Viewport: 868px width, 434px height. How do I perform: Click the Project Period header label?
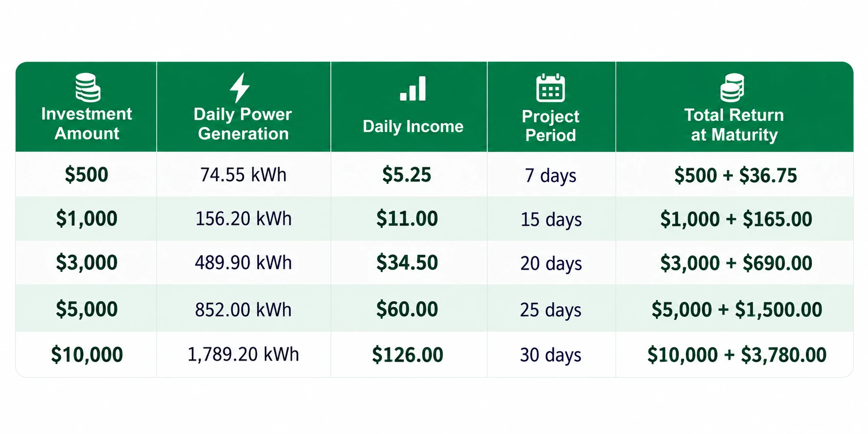(x=550, y=126)
